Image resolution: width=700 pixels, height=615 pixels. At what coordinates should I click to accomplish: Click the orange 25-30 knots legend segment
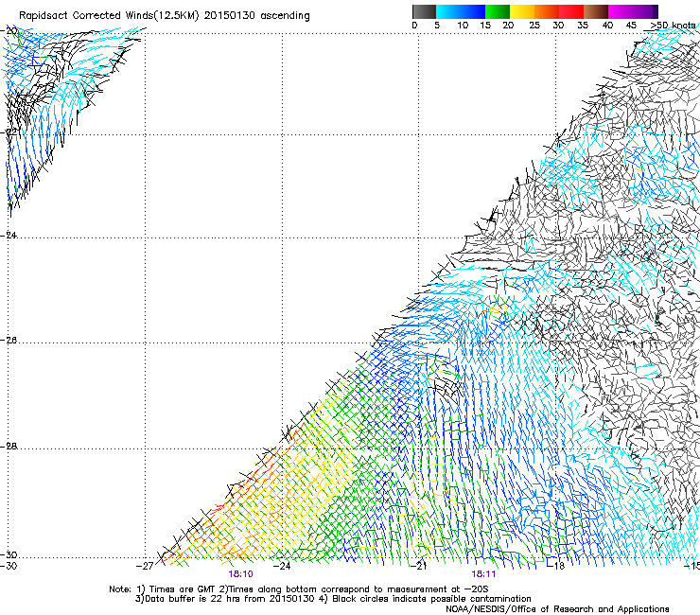(547, 11)
